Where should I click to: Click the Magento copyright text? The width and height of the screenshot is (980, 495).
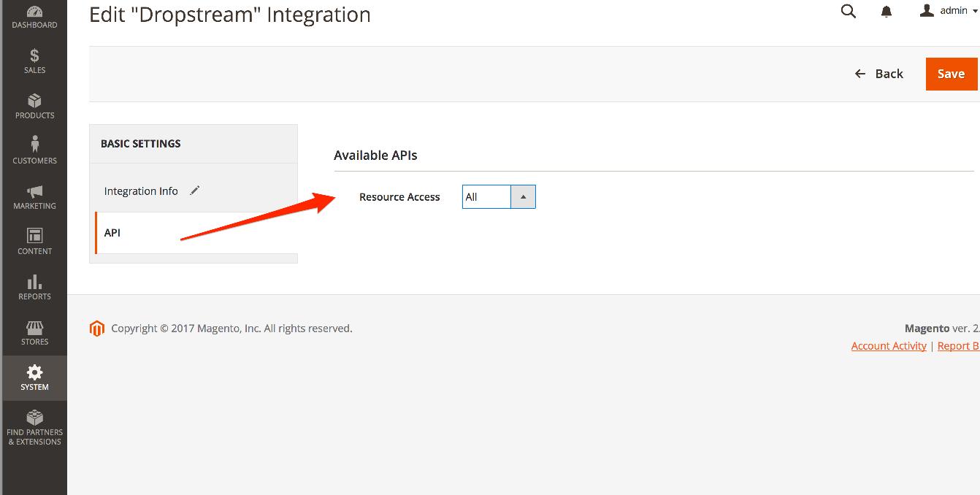231,329
